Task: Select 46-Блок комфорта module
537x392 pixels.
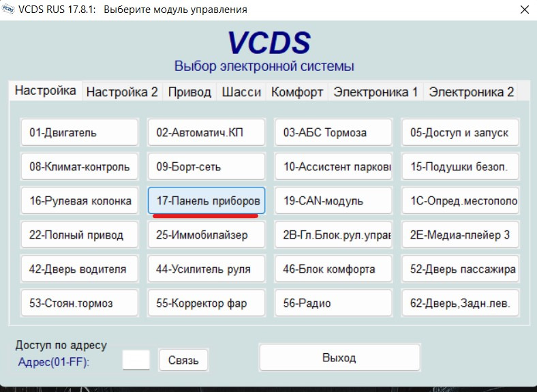Action: point(333,269)
